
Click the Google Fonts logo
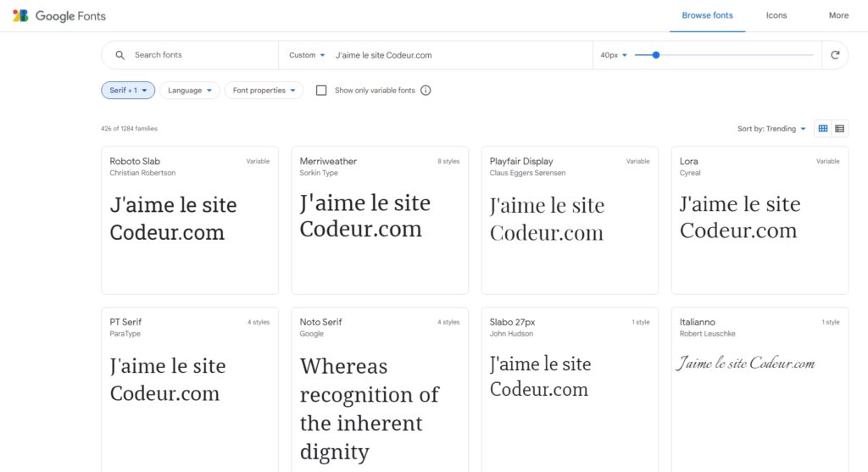pos(58,16)
